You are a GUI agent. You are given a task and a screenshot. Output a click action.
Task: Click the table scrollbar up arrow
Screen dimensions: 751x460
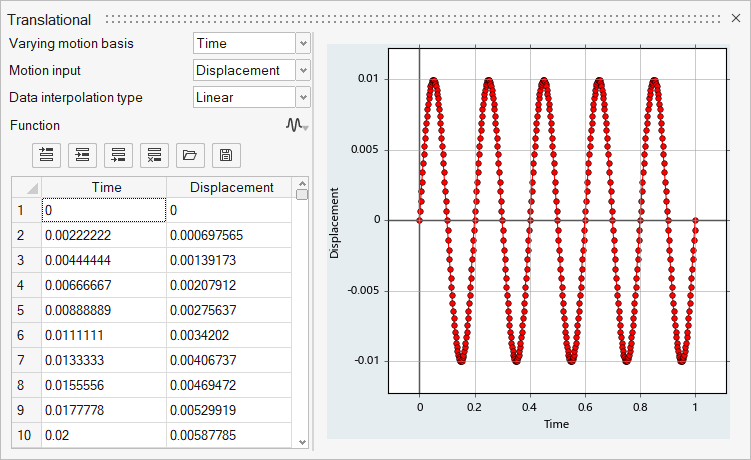click(x=302, y=182)
